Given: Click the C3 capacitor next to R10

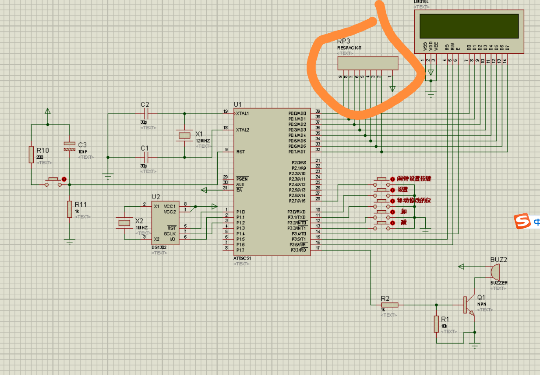Looking at the screenshot, I should [69, 146].
